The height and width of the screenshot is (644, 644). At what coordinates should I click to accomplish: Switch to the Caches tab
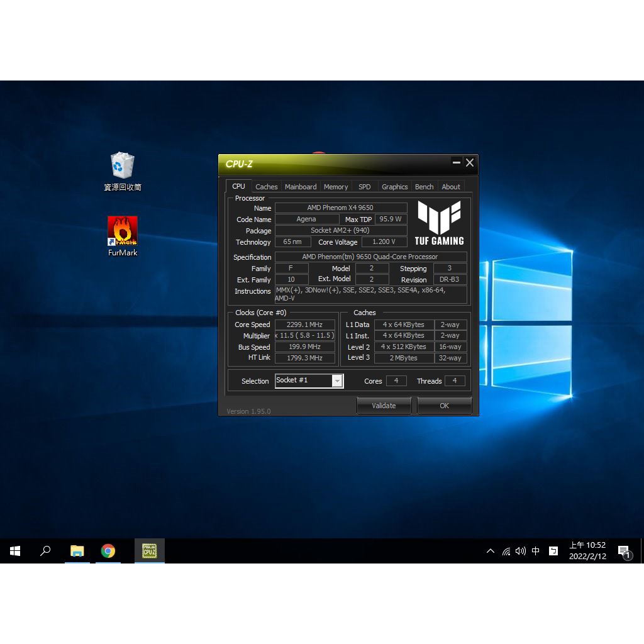tap(266, 187)
